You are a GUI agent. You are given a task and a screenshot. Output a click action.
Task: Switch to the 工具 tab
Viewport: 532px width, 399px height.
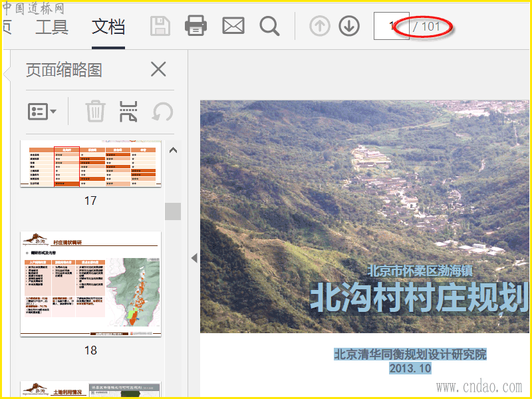click(52, 27)
